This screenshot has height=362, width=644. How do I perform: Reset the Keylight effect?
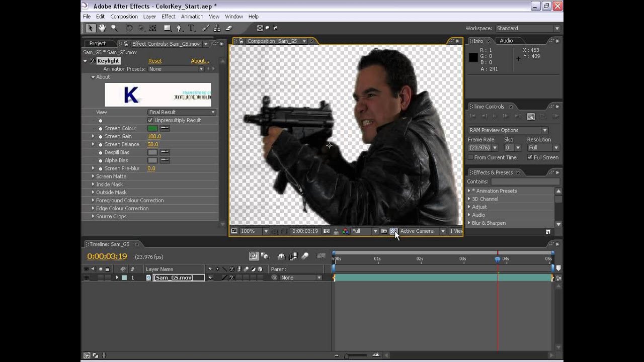pyautogui.click(x=155, y=61)
